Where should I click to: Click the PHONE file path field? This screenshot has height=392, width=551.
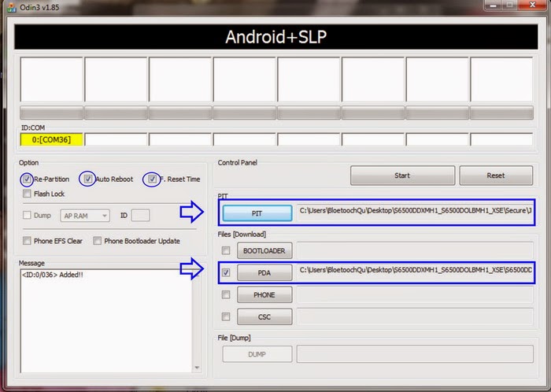click(x=415, y=294)
